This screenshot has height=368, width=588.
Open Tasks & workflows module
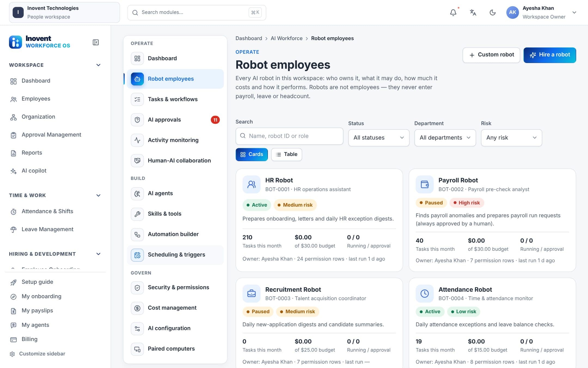click(175, 99)
